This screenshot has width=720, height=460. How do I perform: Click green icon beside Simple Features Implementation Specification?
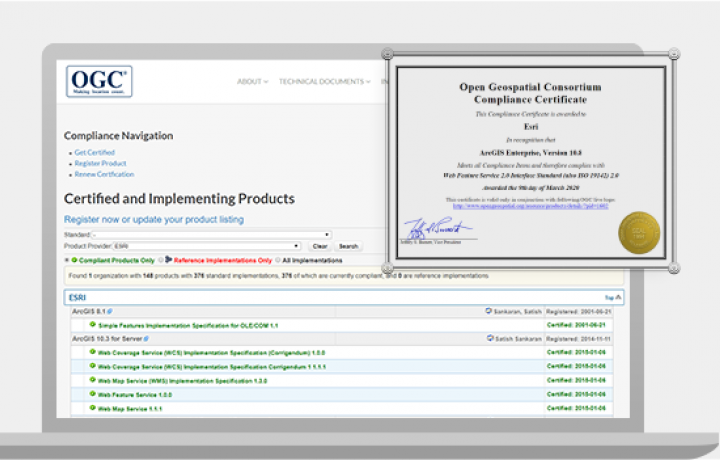[x=92, y=325]
